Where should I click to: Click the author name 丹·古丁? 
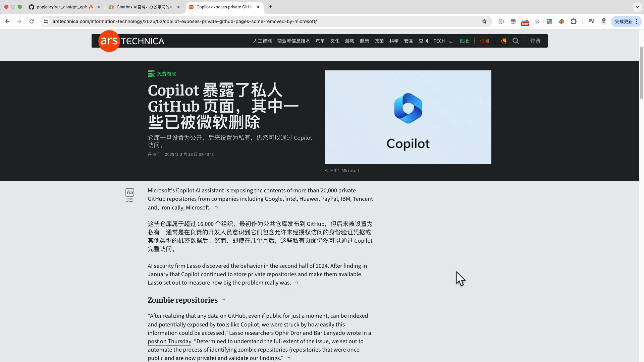point(154,155)
